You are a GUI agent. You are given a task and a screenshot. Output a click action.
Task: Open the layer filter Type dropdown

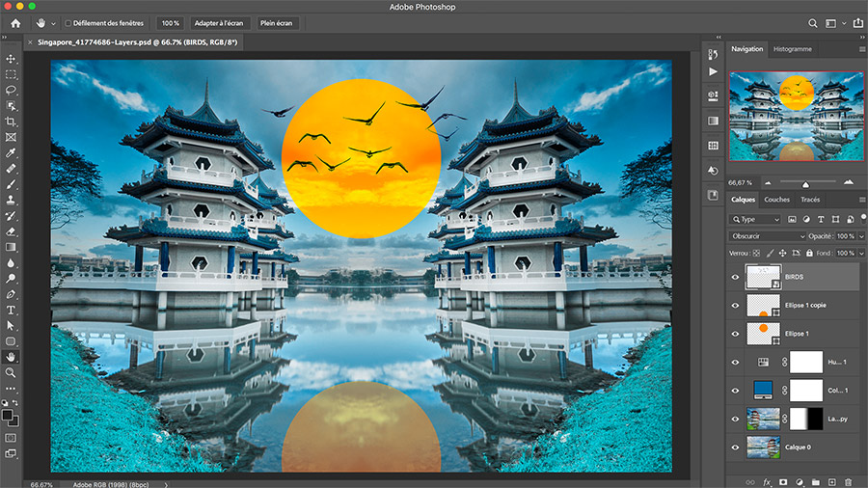(x=755, y=219)
